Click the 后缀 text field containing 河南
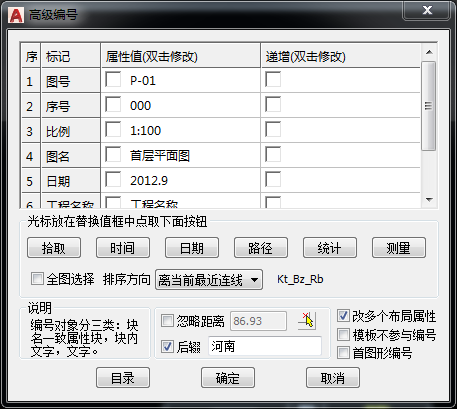The height and width of the screenshot is (409, 457). (265, 346)
